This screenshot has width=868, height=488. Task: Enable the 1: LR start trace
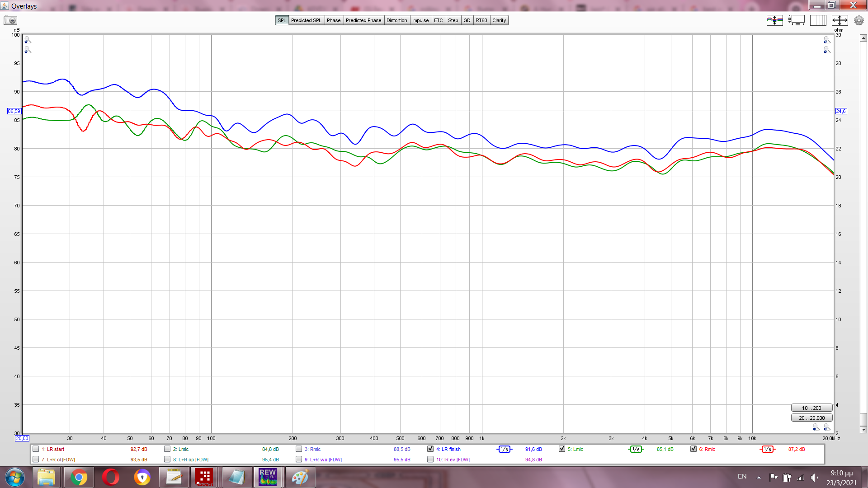tap(36, 449)
